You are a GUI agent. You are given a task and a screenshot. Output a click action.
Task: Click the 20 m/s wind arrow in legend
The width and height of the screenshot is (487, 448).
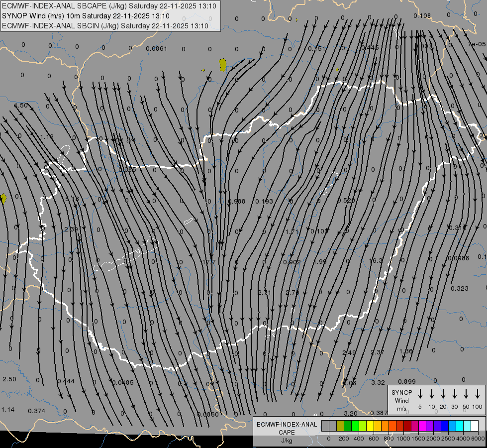click(x=443, y=394)
